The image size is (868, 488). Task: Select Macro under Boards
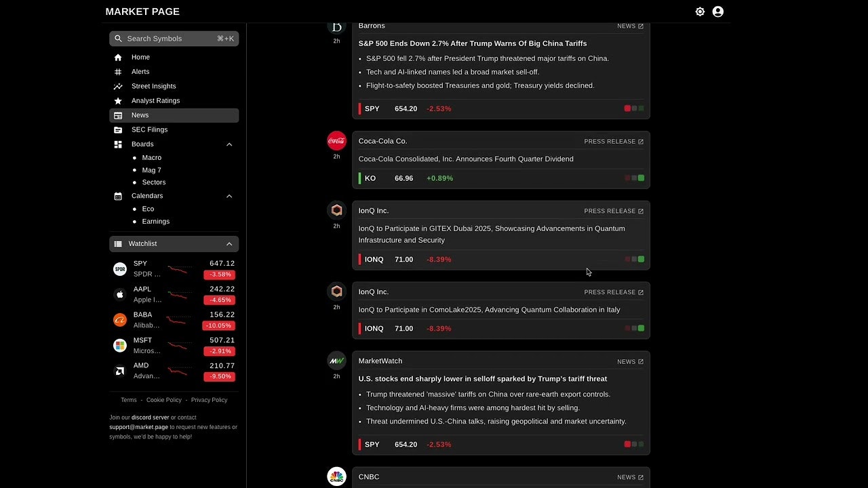151,157
